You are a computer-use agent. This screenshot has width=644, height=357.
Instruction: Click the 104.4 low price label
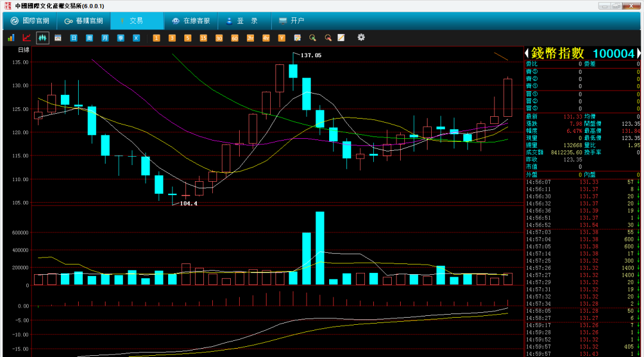[x=188, y=203]
